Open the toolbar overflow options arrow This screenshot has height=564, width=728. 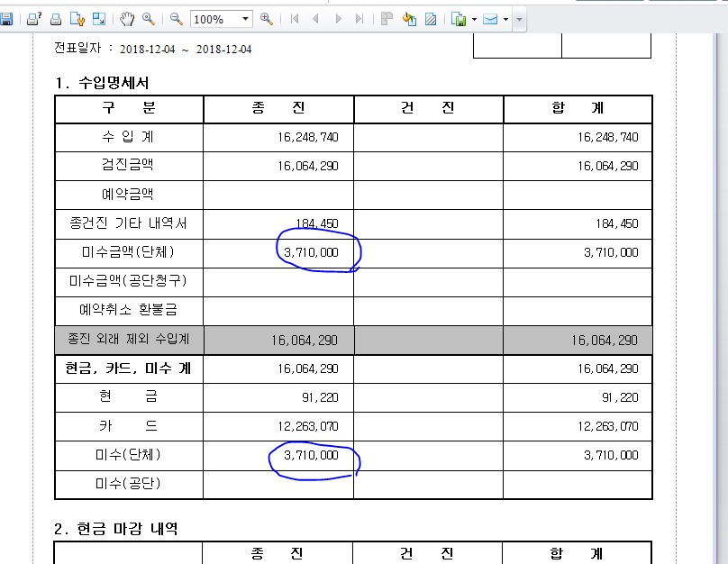[520, 20]
